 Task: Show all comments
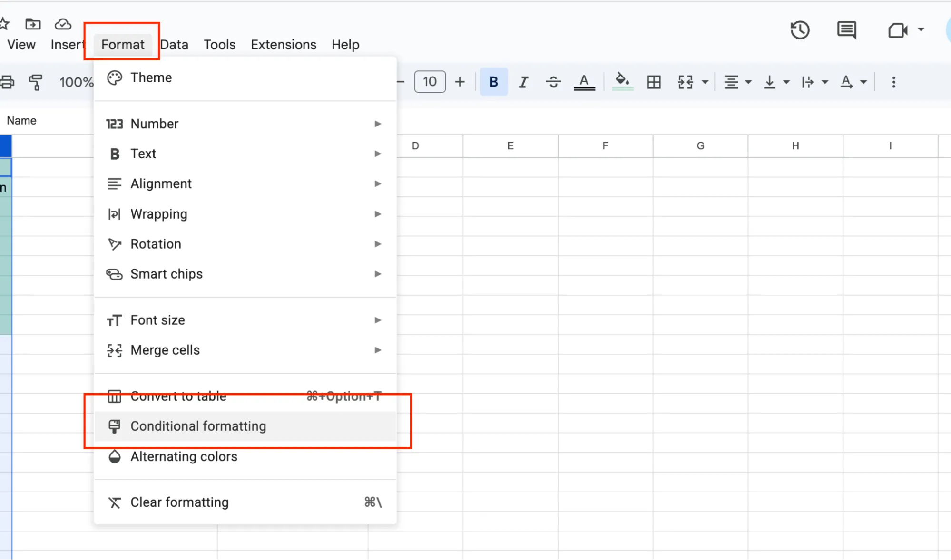[846, 30]
